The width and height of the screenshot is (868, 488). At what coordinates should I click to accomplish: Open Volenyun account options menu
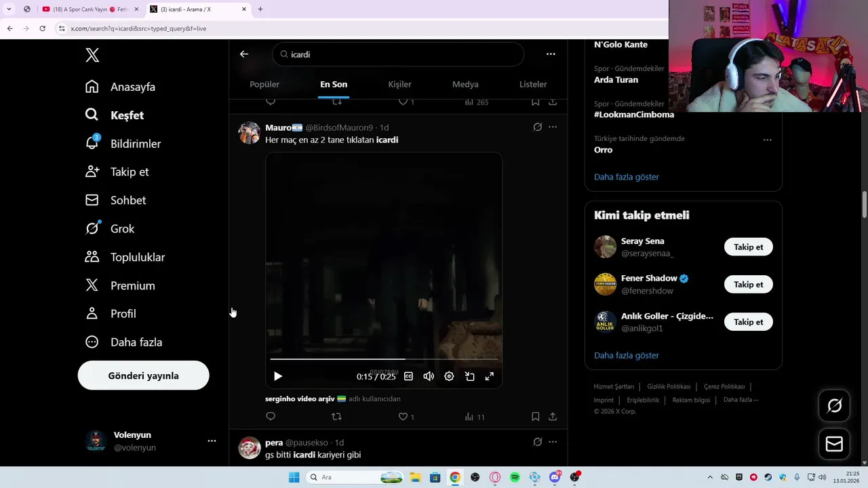click(x=212, y=441)
